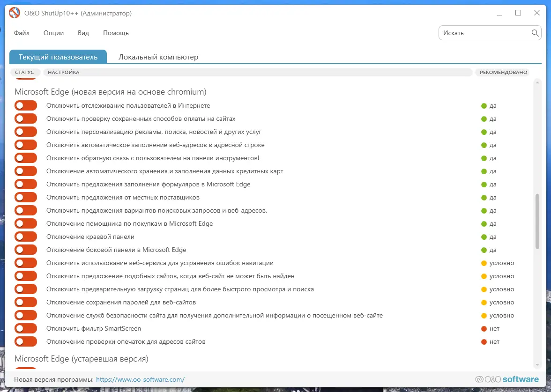Open the Опции menu
Viewport: 551px width, 392px height.
53,33
